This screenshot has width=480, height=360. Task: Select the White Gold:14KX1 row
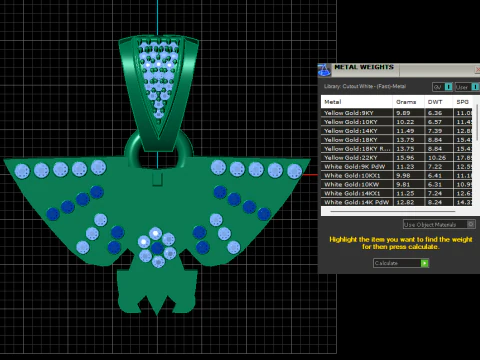[397, 193]
